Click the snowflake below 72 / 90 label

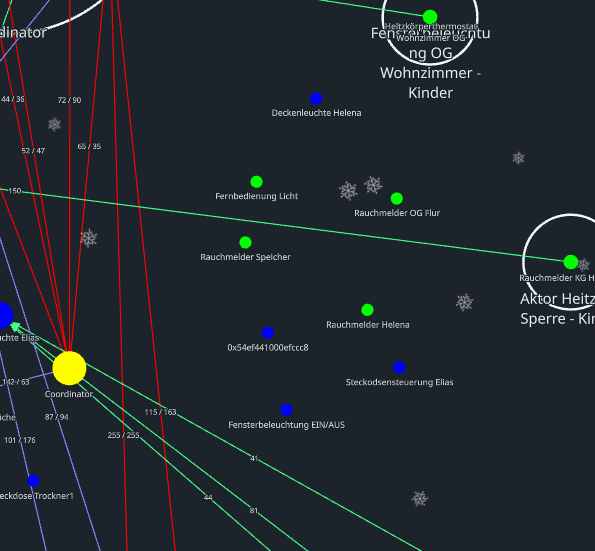pyautogui.click(x=54, y=124)
